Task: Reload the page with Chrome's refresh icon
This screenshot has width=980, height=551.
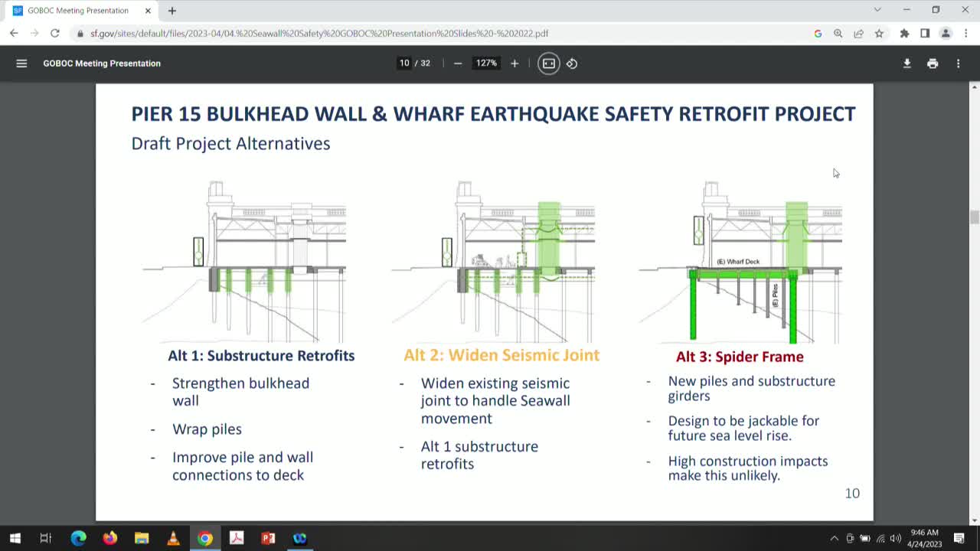Action: click(x=54, y=33)
